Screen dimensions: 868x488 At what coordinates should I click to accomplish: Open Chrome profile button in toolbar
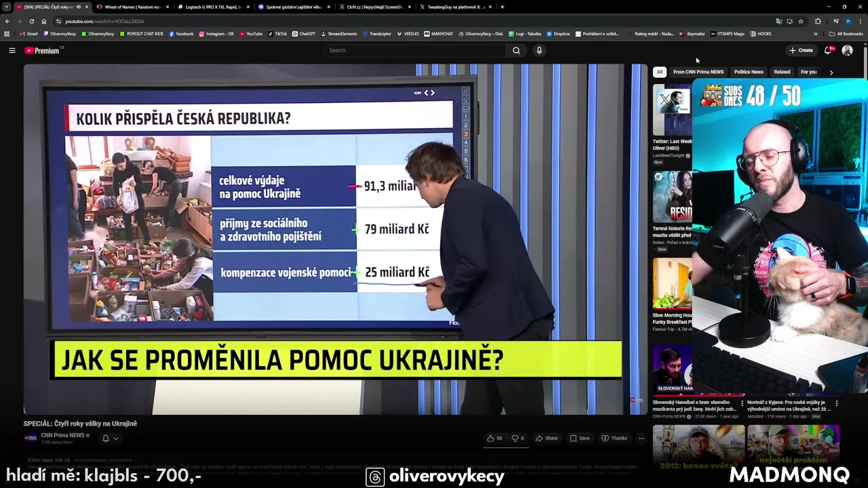pyautogui.click(x=848, y=21)
